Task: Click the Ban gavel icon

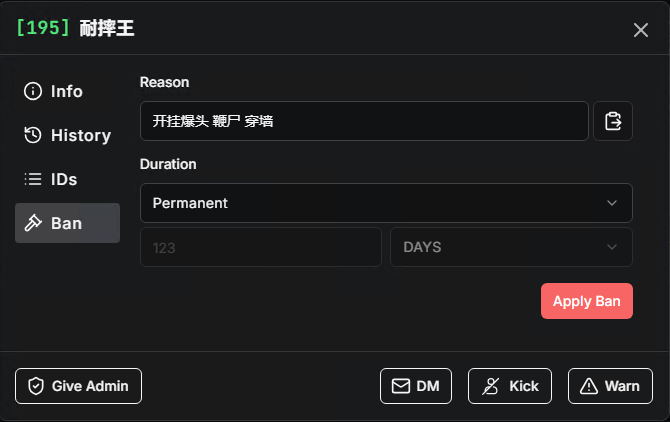Action: point(33,223)
